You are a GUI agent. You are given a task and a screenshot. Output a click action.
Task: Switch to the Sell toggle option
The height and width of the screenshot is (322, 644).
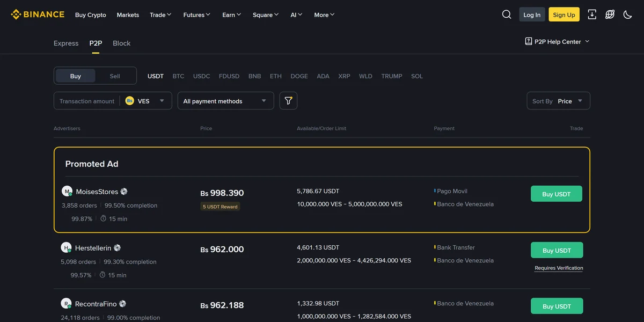click(115, 76)
